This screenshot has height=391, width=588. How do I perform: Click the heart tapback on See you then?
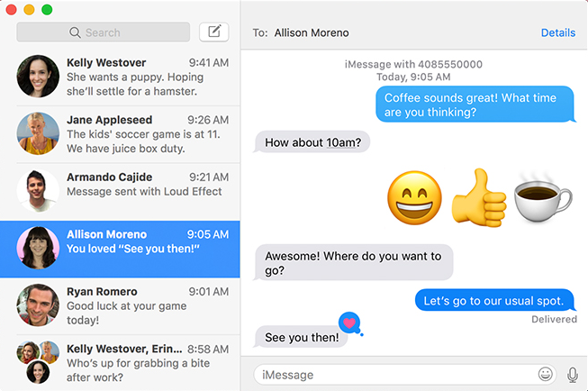tap(349, 323)
